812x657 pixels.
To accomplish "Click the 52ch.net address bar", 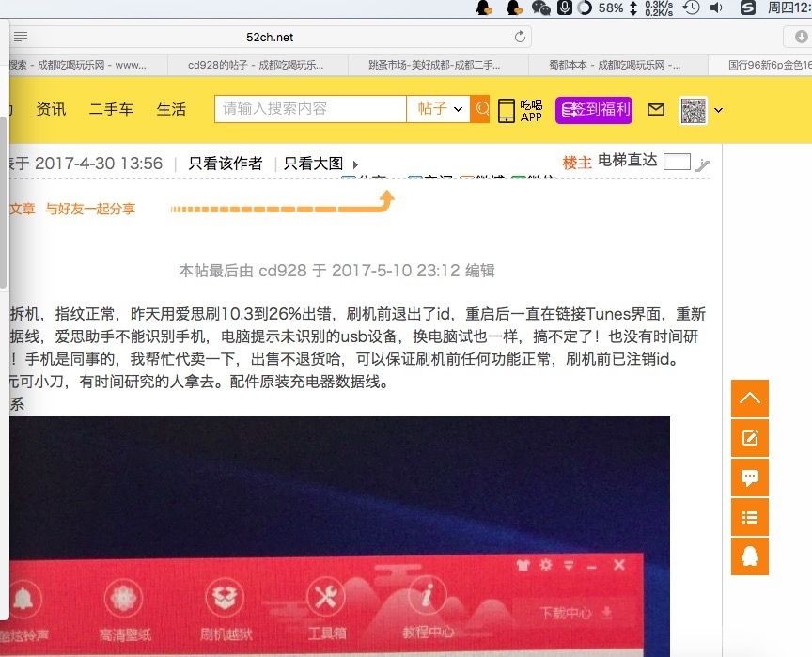I will coord(270,38).
